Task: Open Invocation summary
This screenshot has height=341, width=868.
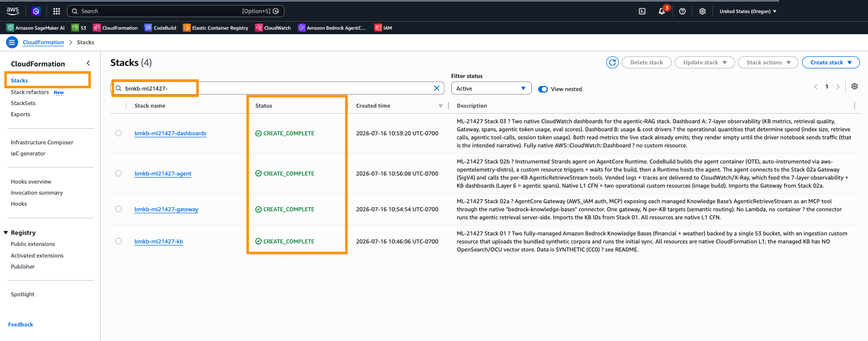Action: tap(37, 193)
